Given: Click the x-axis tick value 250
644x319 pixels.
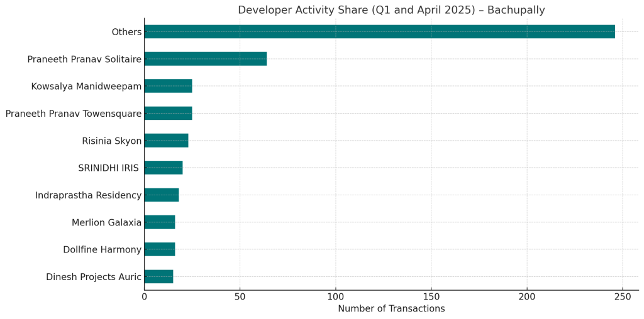Looking at the screenshot, I should [623, 296].
